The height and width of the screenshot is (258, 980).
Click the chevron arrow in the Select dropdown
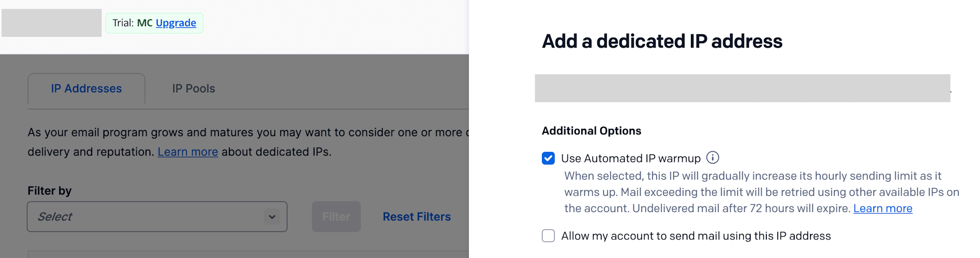[x=272, y=217]
